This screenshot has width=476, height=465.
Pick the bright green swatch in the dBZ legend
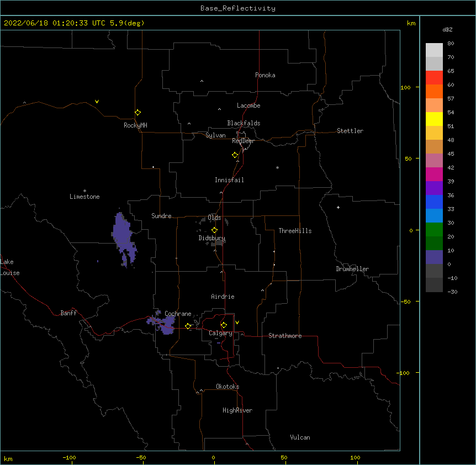(x=434, y=230)
